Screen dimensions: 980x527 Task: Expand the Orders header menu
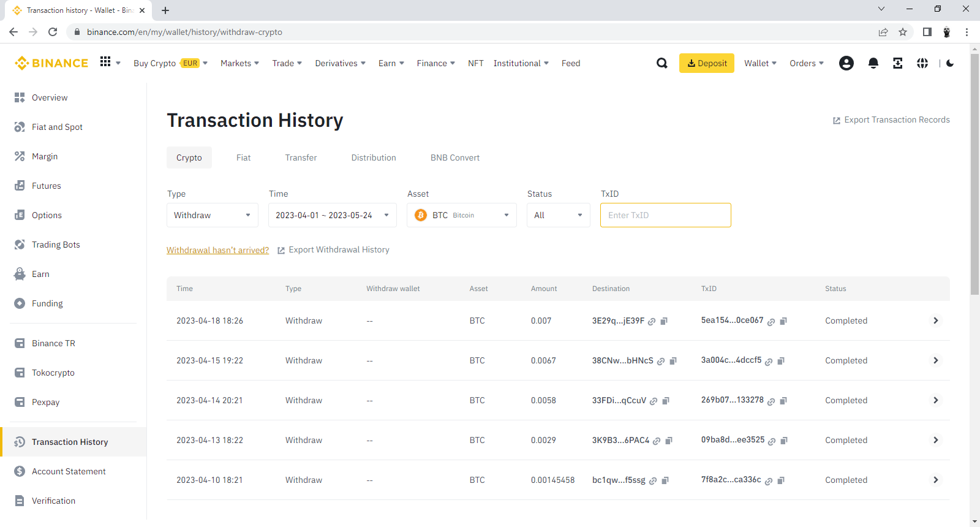pyautogui.click(x=807, y=63)
